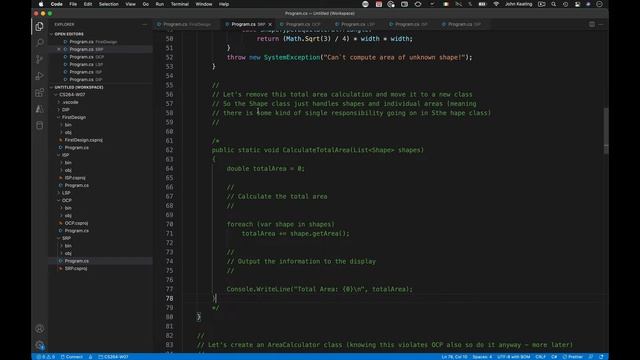Click the split editor icon
Image resolution: width=640 pixels, height=360 pixels.
(591, 24)
